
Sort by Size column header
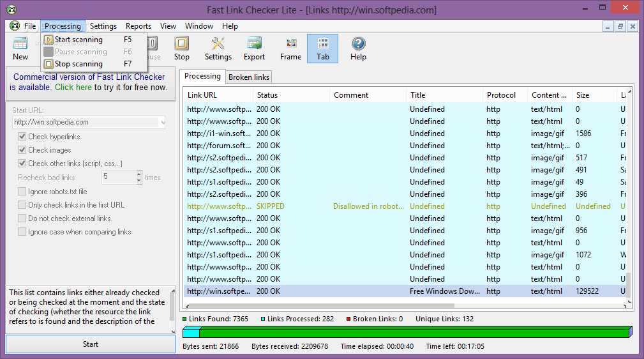(594, 95)
